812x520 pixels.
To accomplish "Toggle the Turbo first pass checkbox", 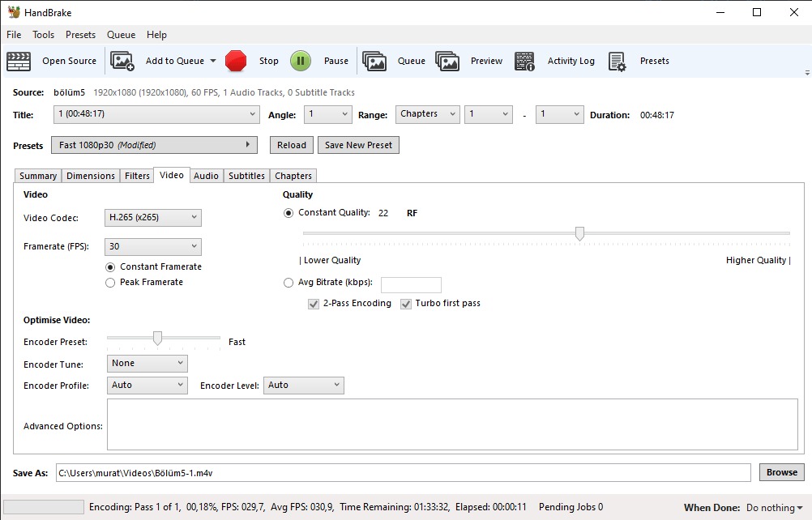I will click(x=406, y=305).
